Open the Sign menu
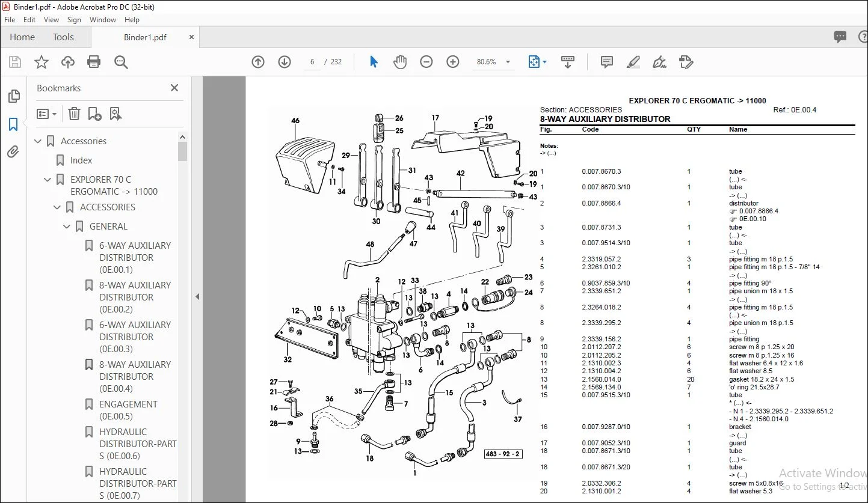 coord(75,20)
